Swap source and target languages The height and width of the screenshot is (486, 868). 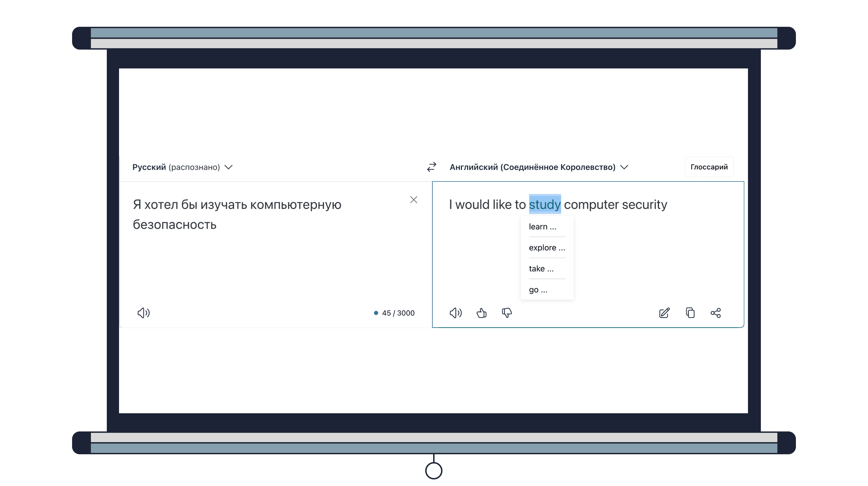click(x=432, y=167)
